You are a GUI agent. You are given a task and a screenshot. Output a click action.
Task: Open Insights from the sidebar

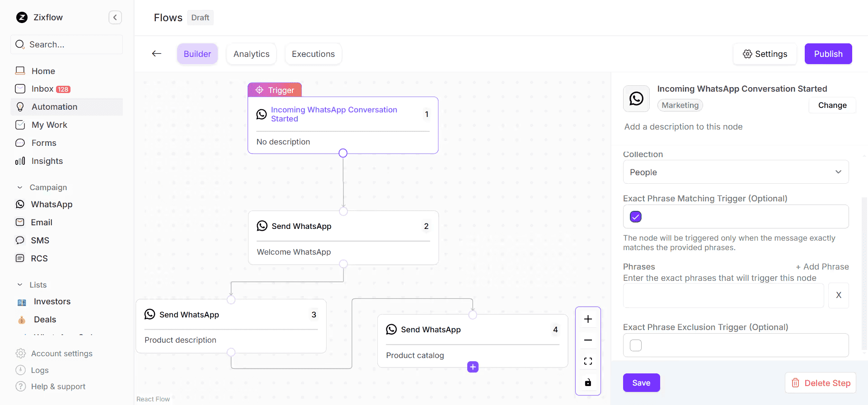tap(47, 161)
